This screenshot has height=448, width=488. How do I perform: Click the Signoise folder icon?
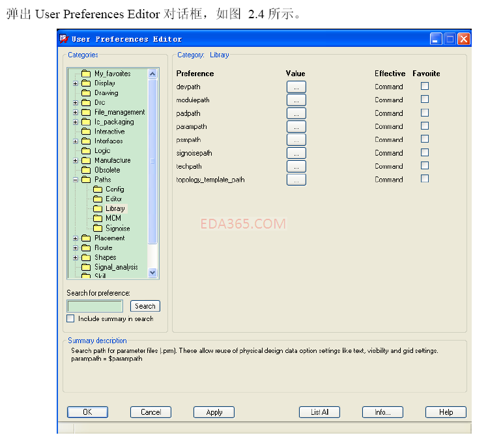tap(98, 229)
